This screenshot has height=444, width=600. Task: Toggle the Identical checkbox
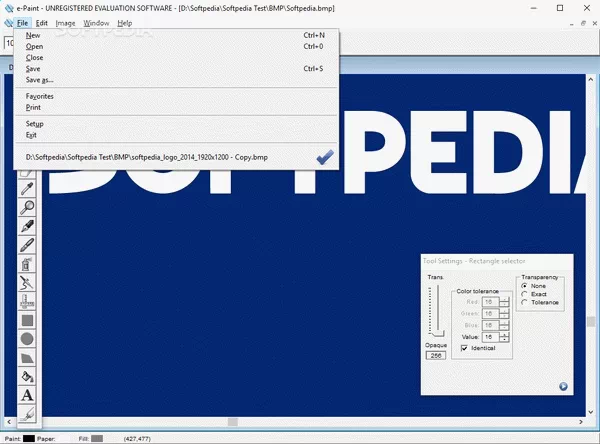click(464, 348)
